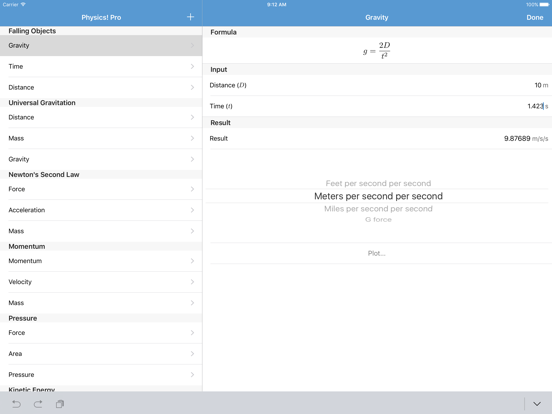552x414 pixels.
Task: Click the clipboard paste icon
Action: click(x=60, y=404)
